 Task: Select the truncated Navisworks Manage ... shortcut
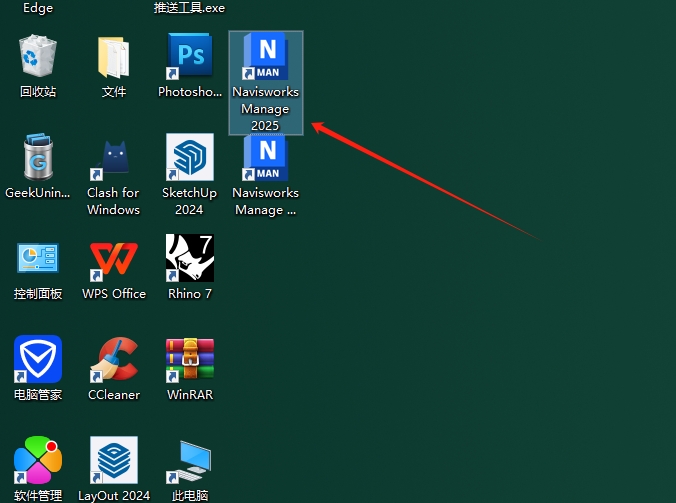266,158
